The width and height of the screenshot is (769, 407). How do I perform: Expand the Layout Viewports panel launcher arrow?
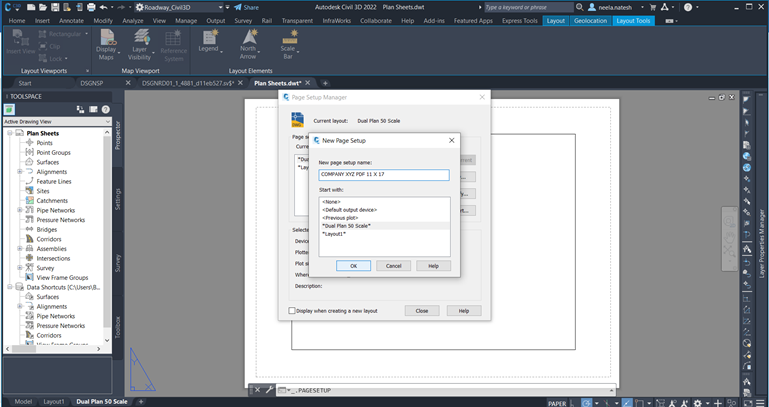pyautogui.click(x=87, y=71)
